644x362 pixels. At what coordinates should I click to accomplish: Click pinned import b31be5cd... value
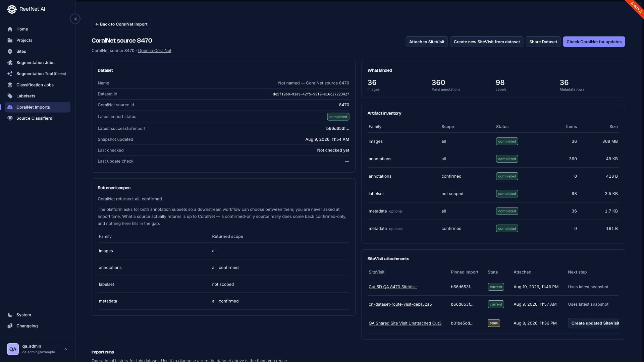[462, 323]
